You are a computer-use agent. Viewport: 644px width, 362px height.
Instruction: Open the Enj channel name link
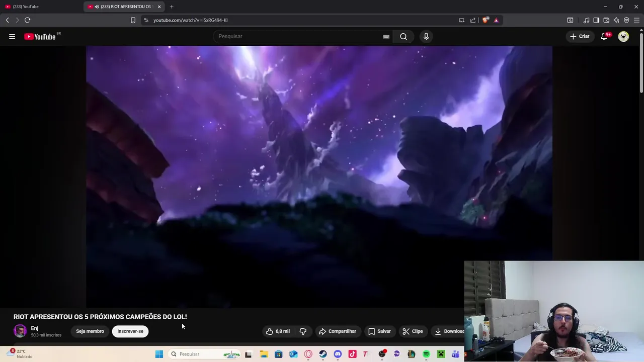point(35,328)
